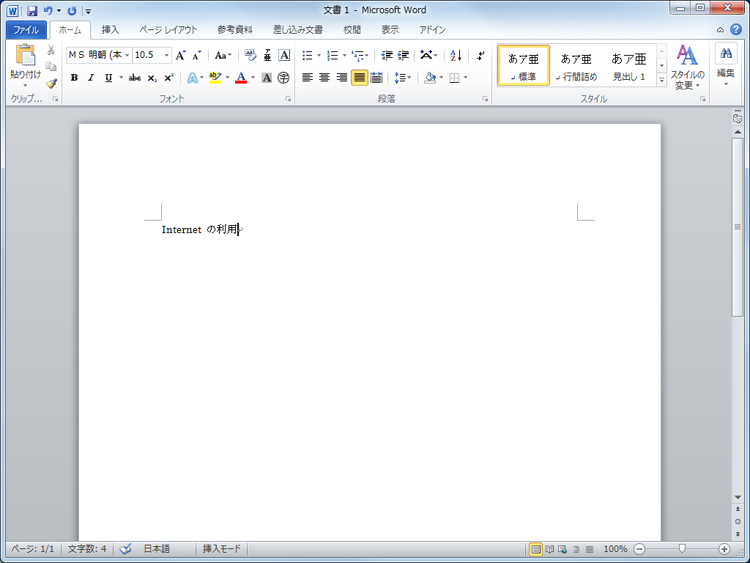Switch to the ページ レイアウト tab
The width and height of the screenshot is (750, 563).
168,30
